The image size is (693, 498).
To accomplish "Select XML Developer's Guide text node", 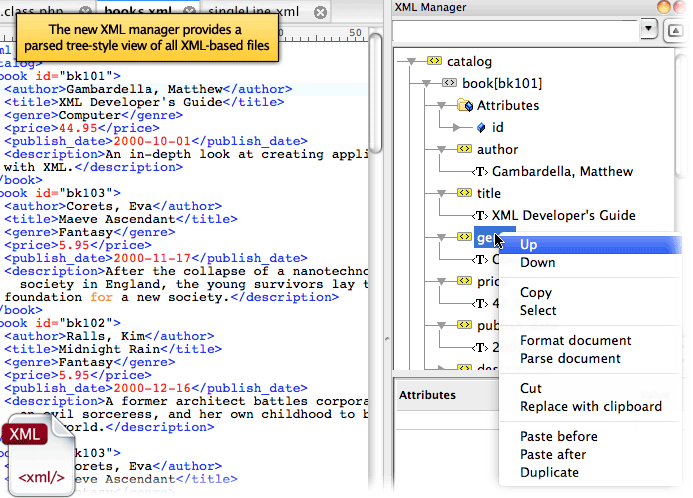I will (x=564, y=215).
